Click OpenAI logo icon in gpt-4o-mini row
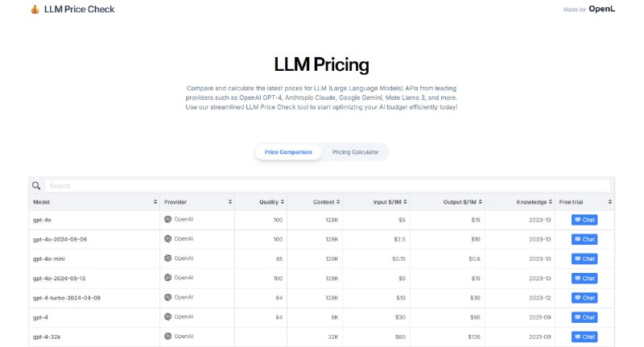644x347 pixels. click(x=167, y=258)
